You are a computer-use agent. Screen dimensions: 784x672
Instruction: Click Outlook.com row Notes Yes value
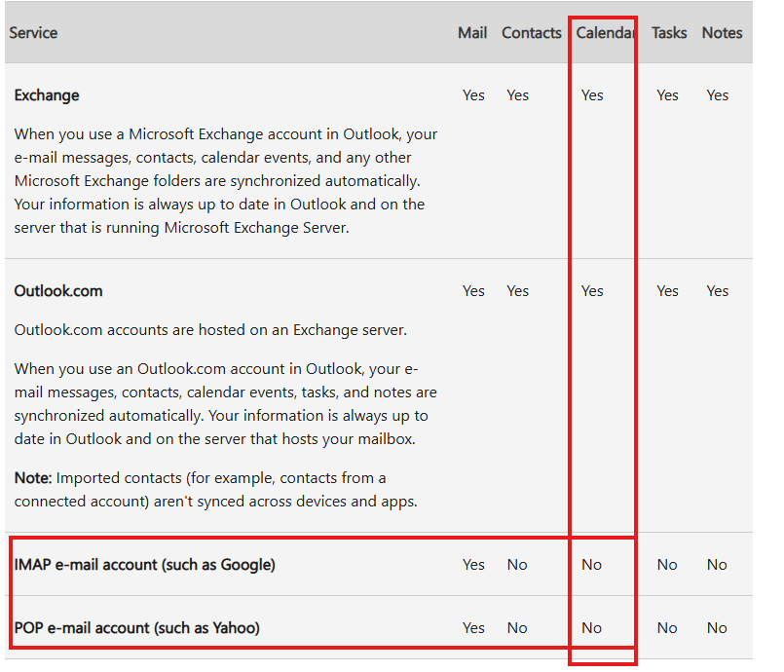tap(718, 291)
